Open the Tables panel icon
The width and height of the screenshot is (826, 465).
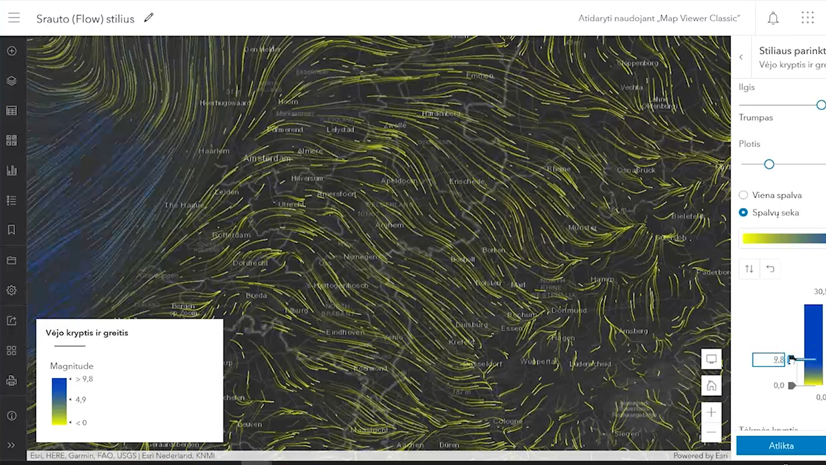(x=12, y=111)
